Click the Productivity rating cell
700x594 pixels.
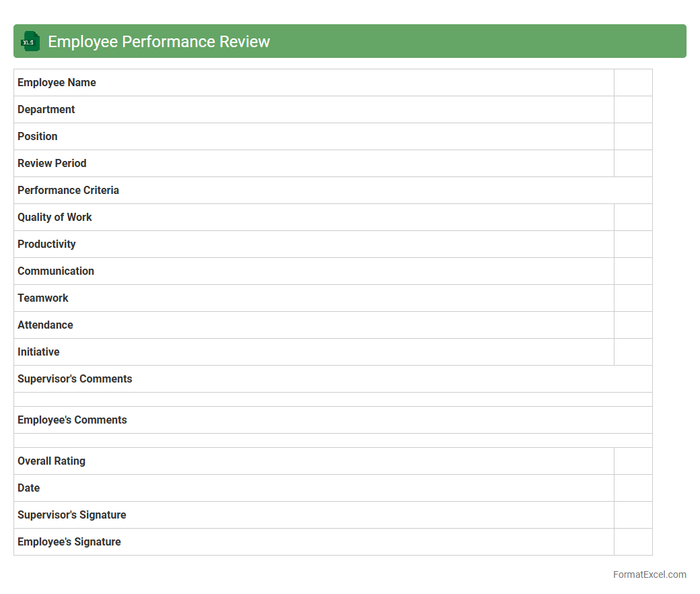633,244
